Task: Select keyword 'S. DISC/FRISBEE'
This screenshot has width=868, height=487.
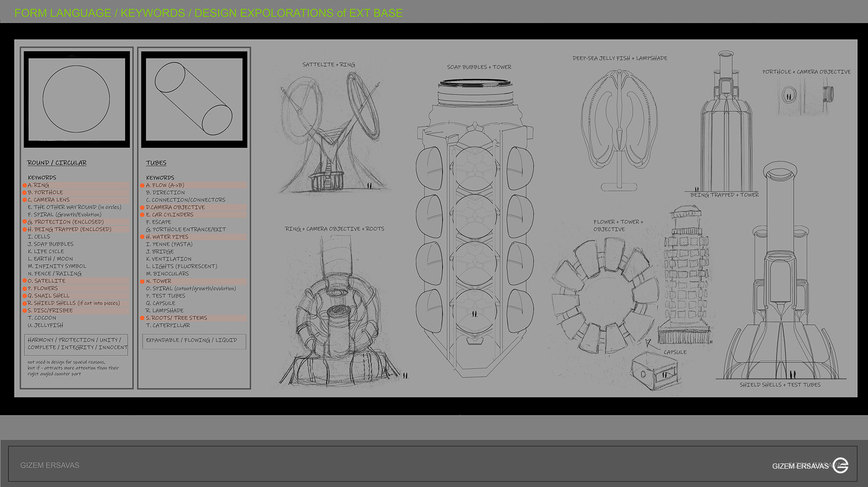Action: (x=50, y=311)
